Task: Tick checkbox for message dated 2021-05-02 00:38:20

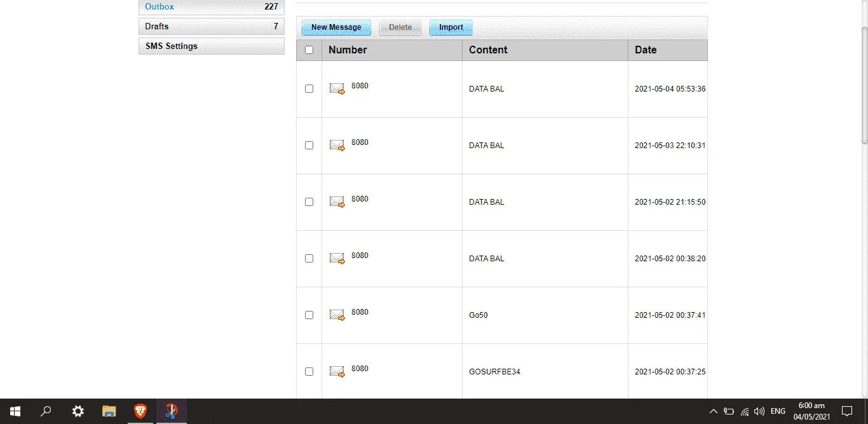Action: point(309,259)
